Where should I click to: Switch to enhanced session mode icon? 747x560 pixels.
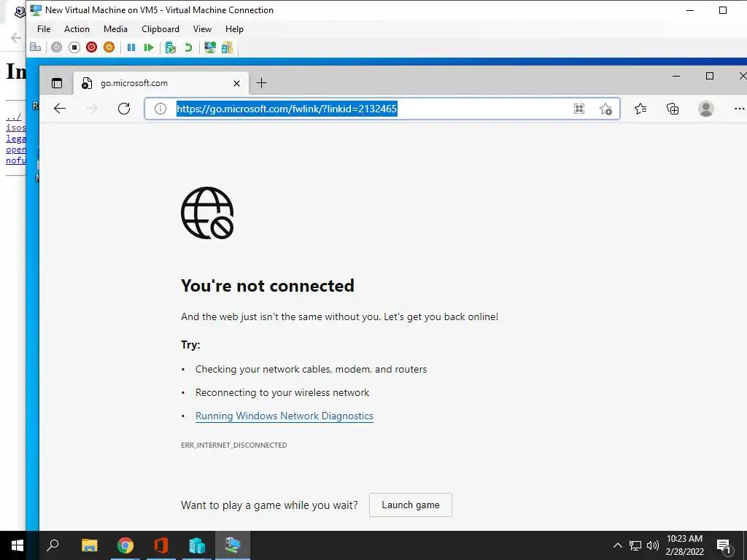pyautogui.click(x=209, y=47)
